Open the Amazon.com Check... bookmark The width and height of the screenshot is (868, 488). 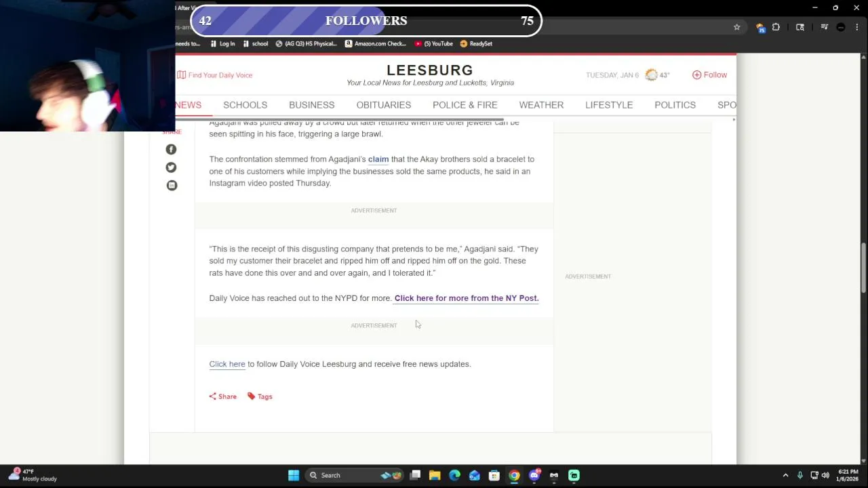click(376, 43)
